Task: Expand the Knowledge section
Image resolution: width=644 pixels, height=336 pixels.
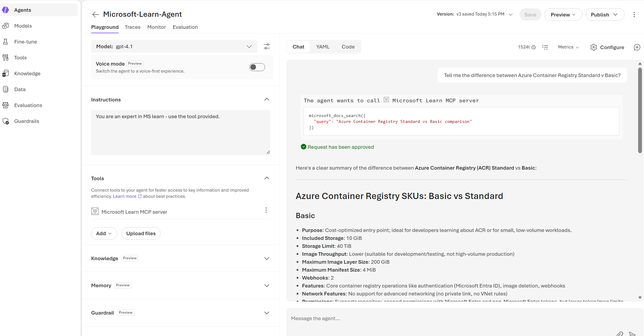Action: [x=267, y=258]
